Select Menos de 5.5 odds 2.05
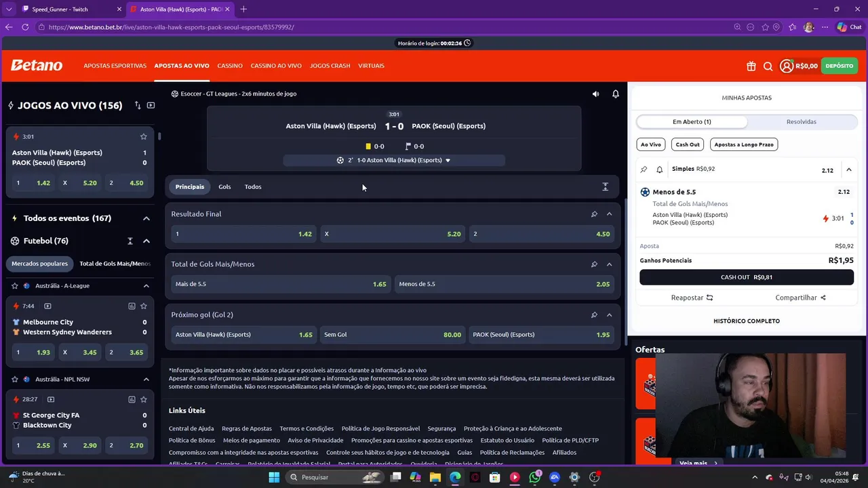 pos(504,284)
